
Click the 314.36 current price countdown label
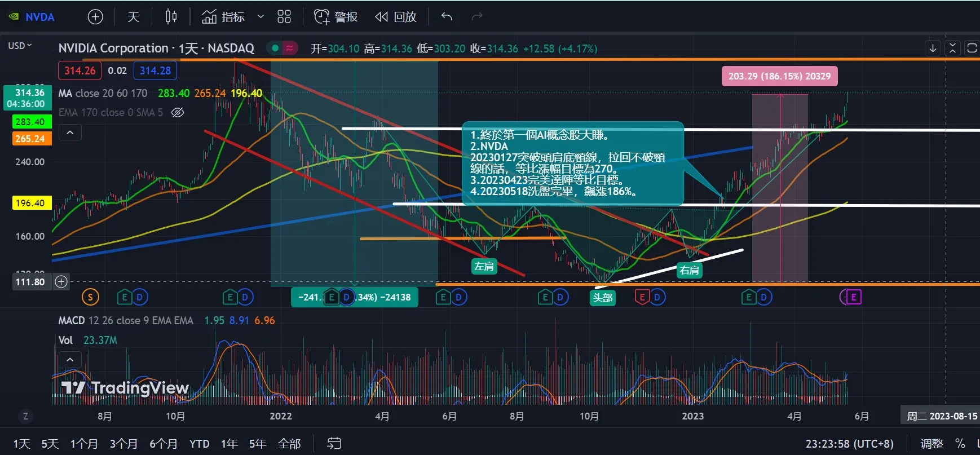28,98
